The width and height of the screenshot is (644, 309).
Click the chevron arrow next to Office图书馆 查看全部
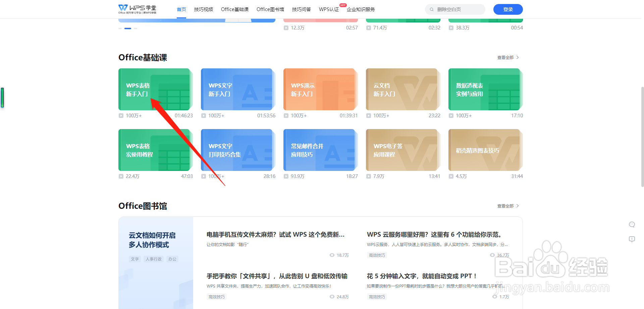[518, 206]
